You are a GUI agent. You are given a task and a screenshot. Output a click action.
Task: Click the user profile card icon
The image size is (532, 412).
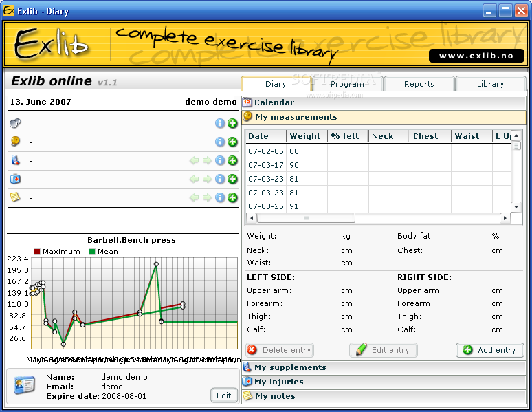click(x=24, y=385)
